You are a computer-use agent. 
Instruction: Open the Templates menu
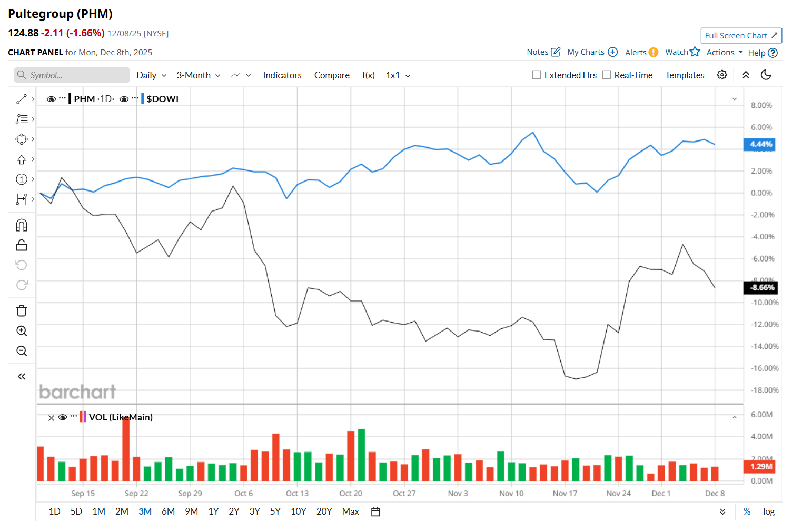pos(685,75)
